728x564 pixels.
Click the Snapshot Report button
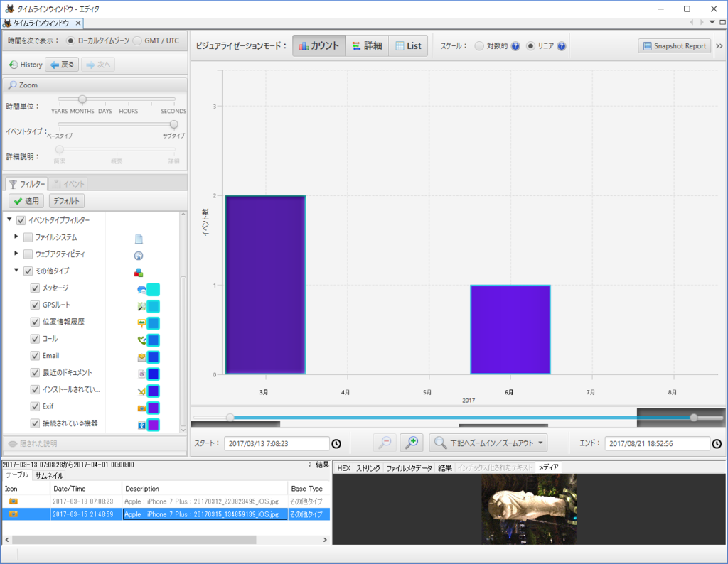coord(675,46)
